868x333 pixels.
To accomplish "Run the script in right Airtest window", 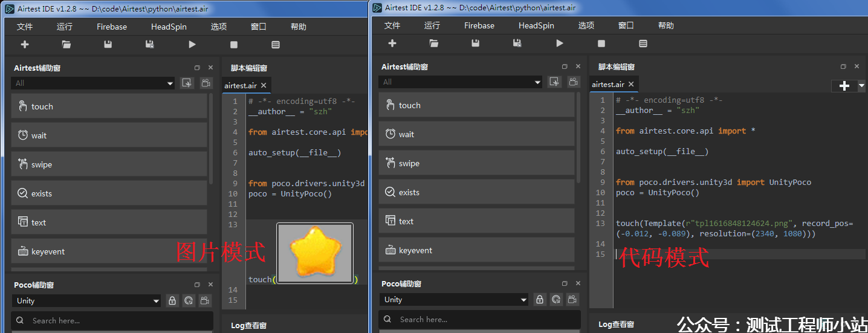I will [x=560, y=44].
